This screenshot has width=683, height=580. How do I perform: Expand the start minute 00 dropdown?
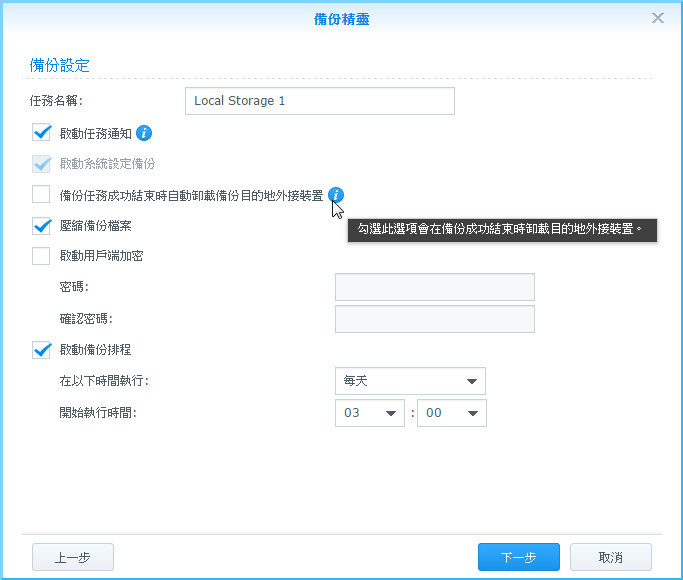[x=451, y=413]
